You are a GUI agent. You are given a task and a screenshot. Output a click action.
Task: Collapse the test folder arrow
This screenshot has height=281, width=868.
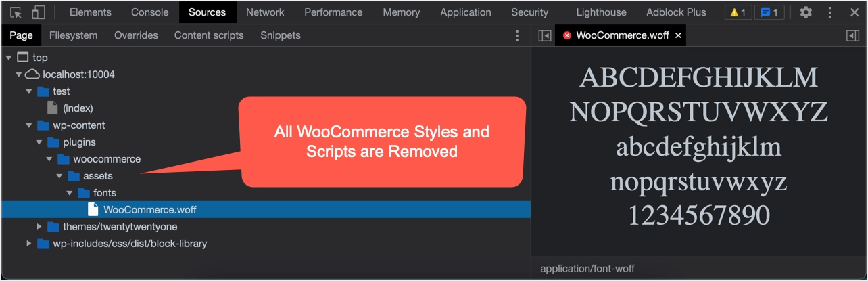(x=29, y=91)
